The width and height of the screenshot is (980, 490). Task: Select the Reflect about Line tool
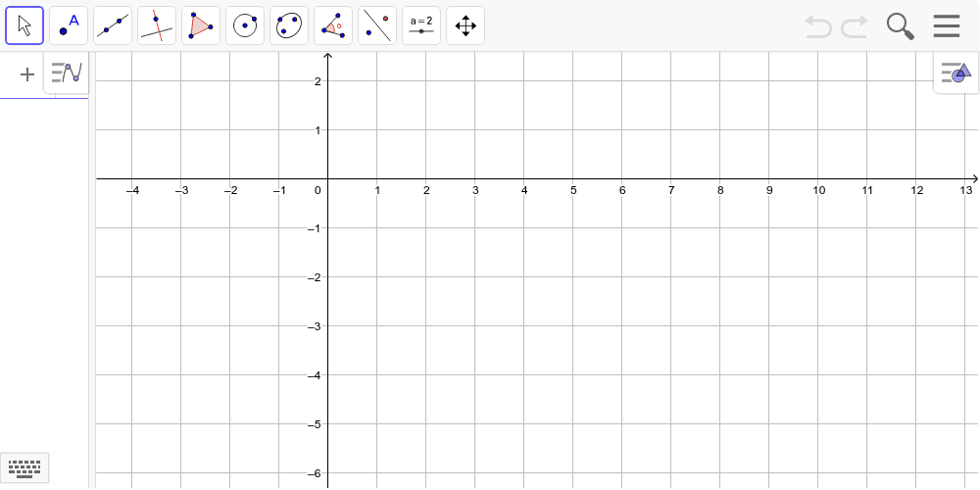point(377,25)
